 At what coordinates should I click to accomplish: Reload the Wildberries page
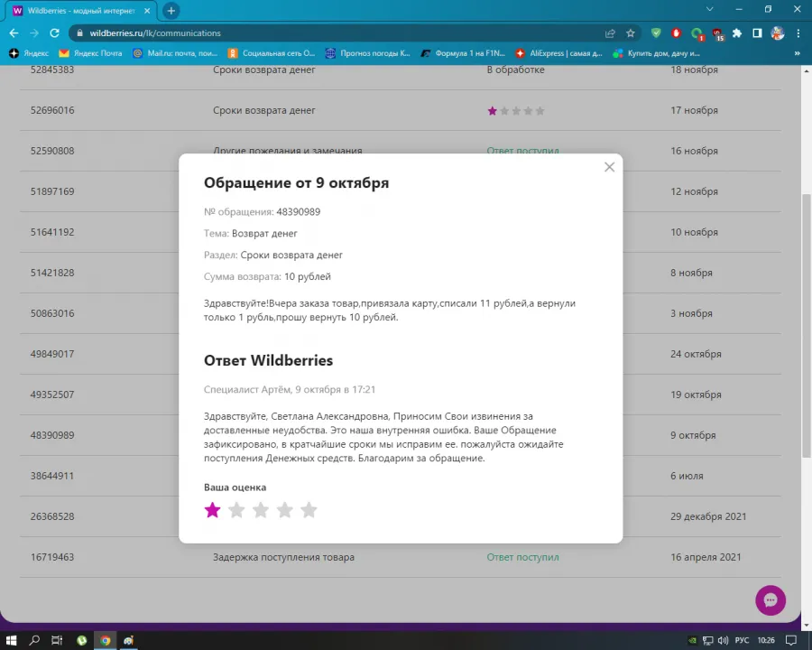(x=54, y=33)
